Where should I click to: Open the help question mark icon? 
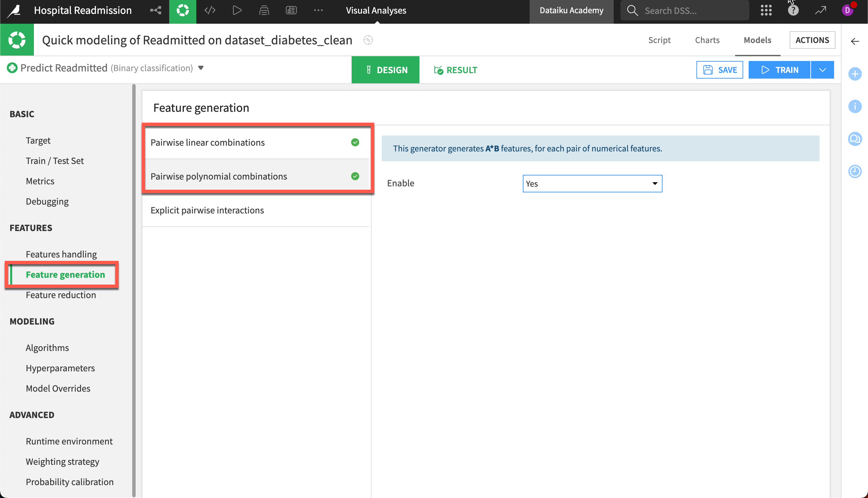click(x=793, y=10)
